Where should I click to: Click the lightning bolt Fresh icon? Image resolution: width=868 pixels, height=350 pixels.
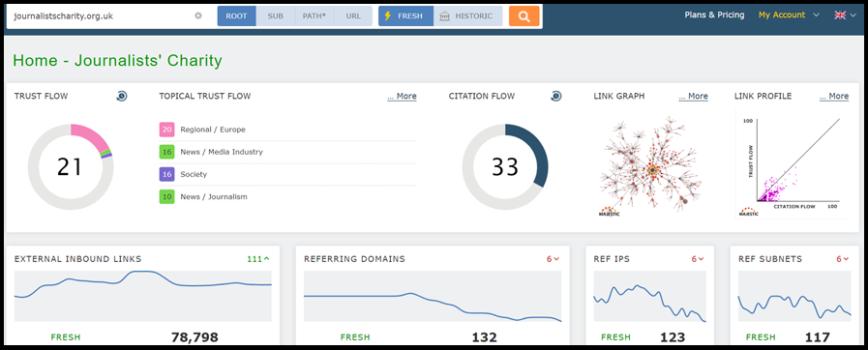coord(387,16)
